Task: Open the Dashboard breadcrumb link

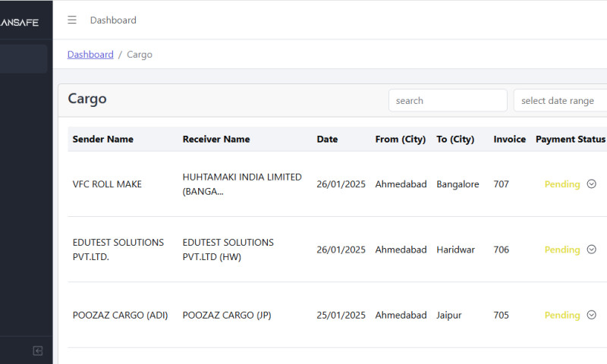Action: (90, 55)
